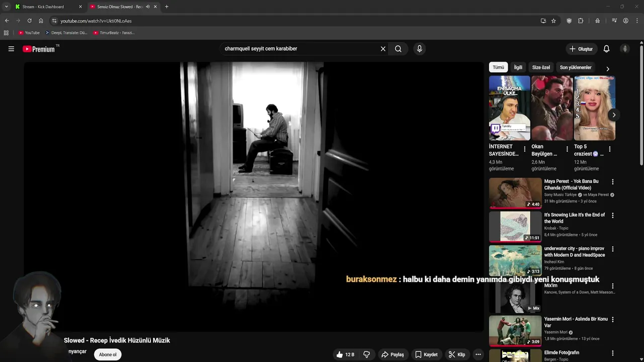Image resolution: width=644 pixels, height=362 pixels.
Task: Start voice search with the microphone
Action: click(420, 49)
